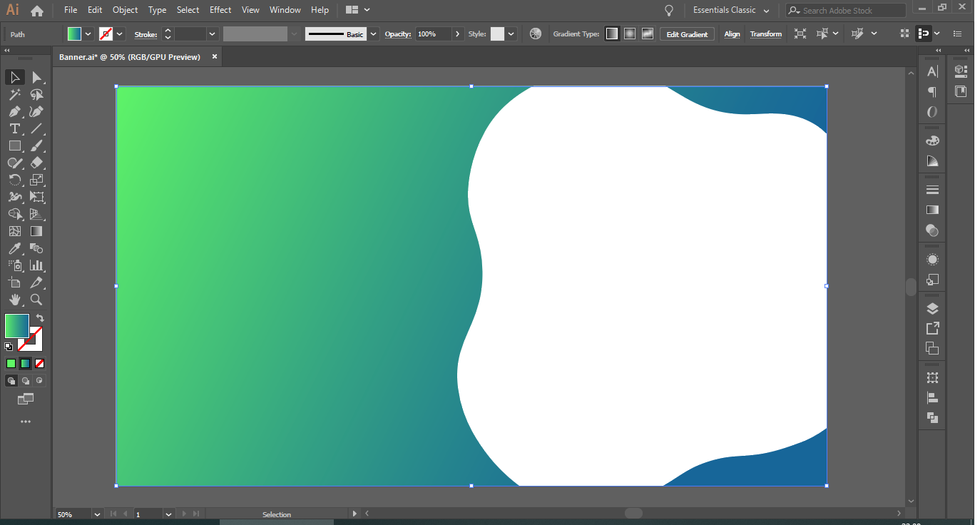Open the Essentials Classic workspace switcher
980x525 pixels.
pyautogui.click(x=731, y=10)
